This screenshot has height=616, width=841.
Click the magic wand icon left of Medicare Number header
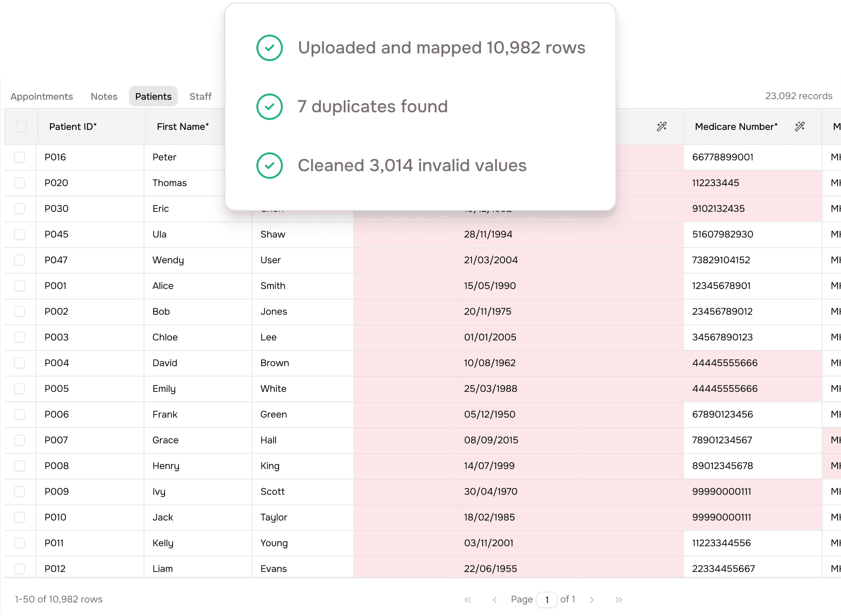(x=661, y=126)
